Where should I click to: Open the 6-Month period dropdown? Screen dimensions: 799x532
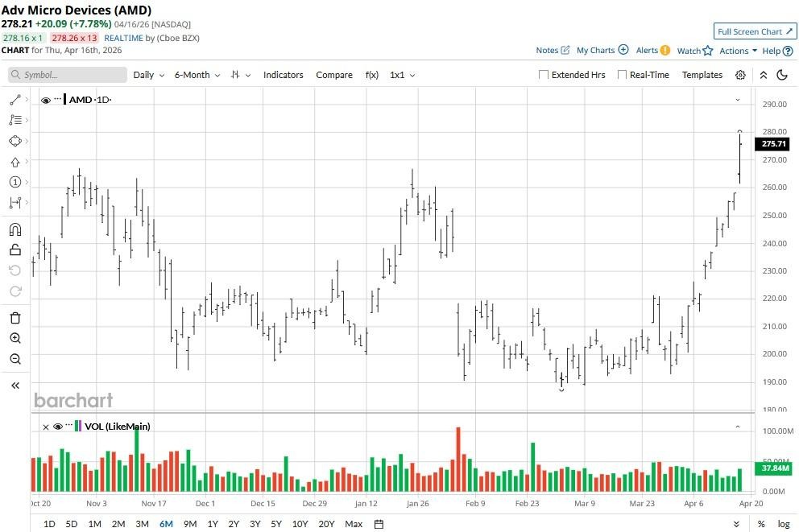point(197,75)
